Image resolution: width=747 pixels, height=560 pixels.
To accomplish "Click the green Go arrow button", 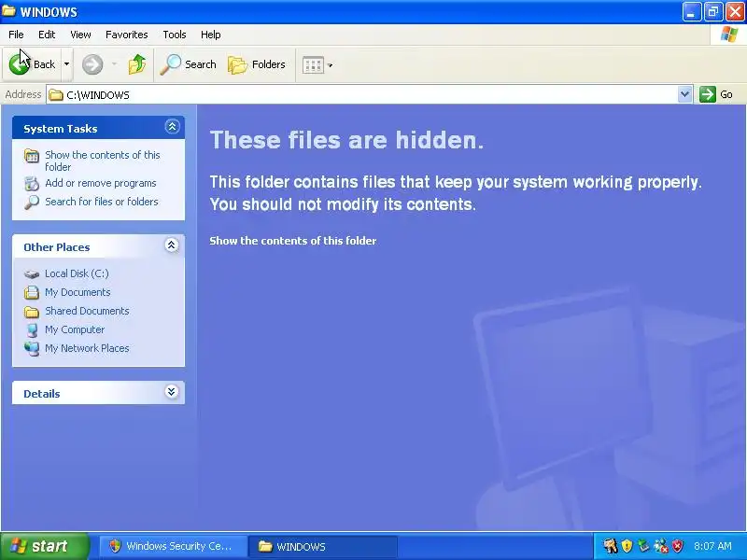I will [708, 94].
